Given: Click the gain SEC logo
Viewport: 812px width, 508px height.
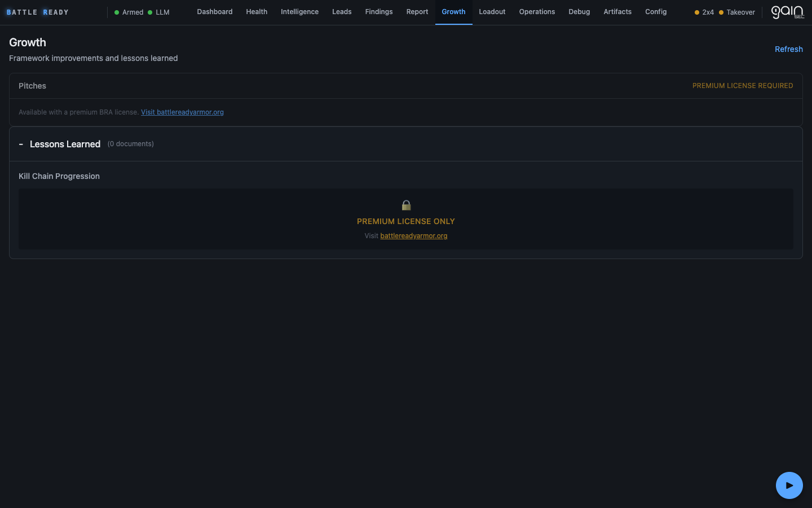Looking at the screenshot, I should point(787,12).
